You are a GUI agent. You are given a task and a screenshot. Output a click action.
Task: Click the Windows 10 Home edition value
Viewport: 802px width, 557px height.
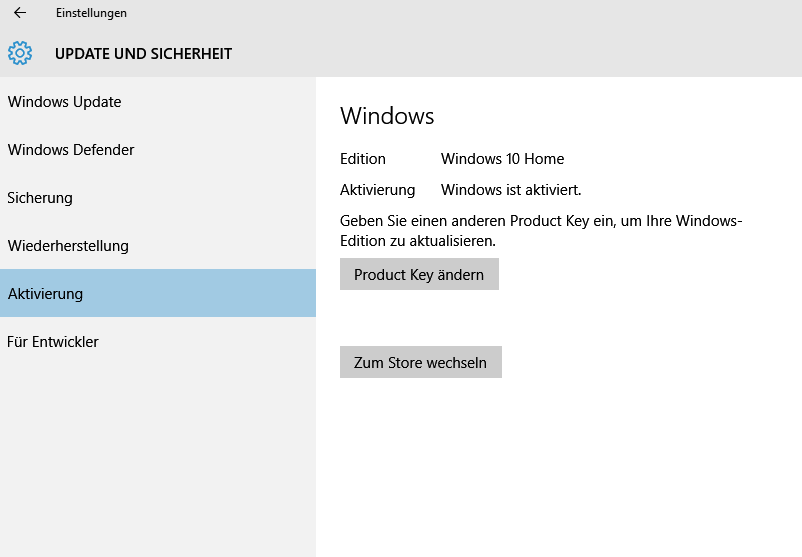click(x=502, y=159)
